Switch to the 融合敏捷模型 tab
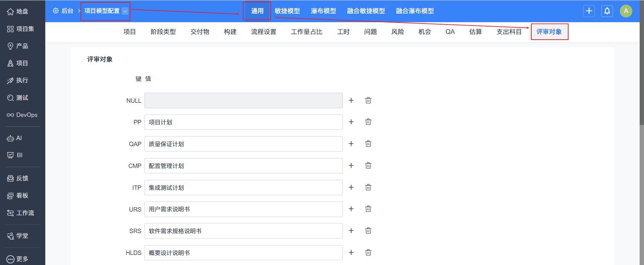Screen dimensions: 644x265 tap(366, 11)
